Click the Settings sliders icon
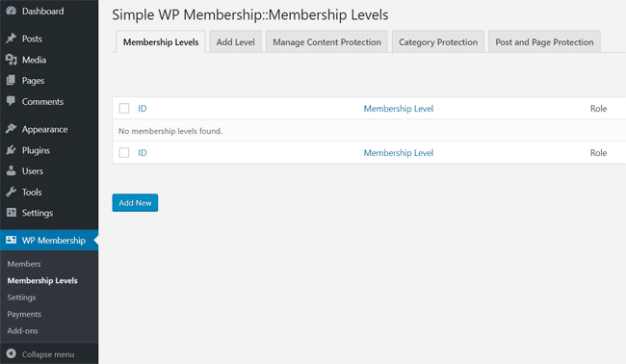The image size is (626, 364). 12,212
